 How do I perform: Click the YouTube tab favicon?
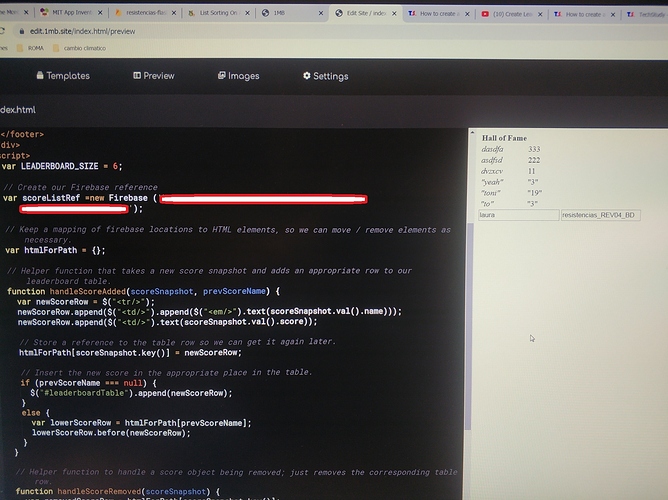[485, 14]
